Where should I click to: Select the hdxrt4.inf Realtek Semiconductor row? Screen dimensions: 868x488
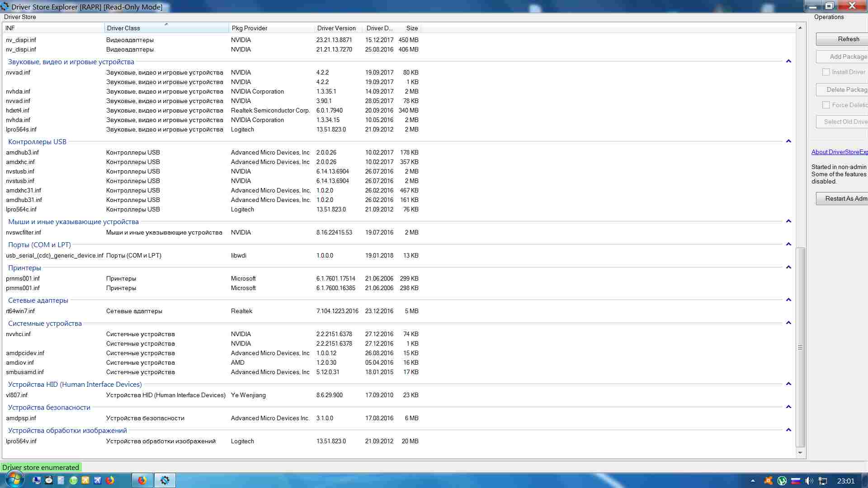point(212,110)
